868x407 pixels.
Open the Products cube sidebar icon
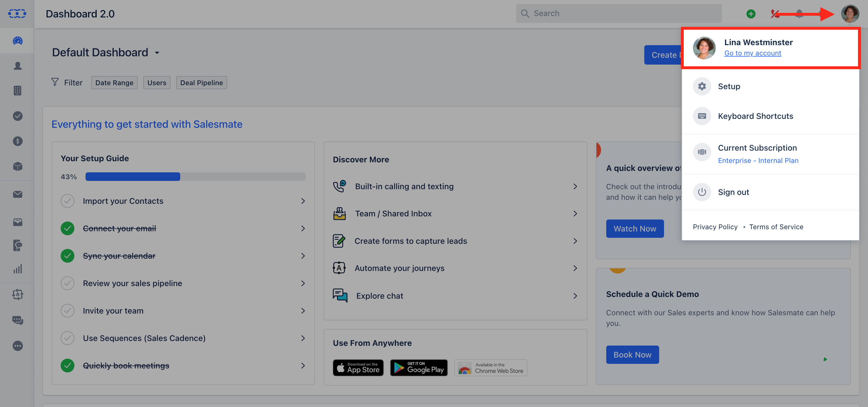click(x=17, y=166)
